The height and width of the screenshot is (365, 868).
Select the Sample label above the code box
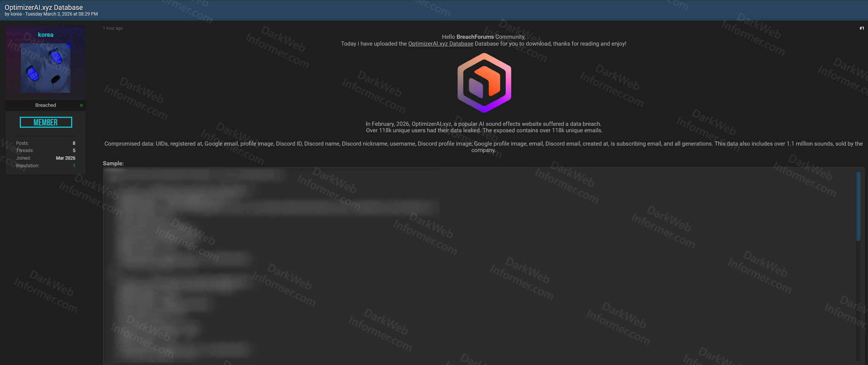coord(113,163)
